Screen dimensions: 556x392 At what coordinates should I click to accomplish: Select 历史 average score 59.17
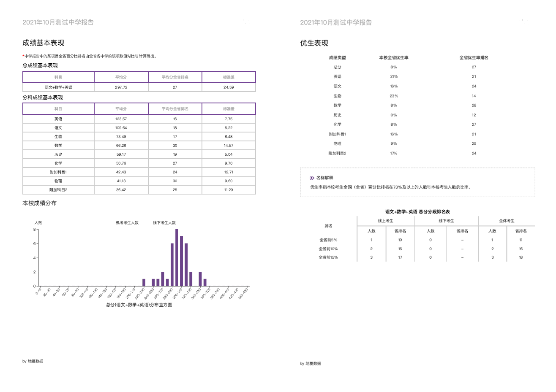point(121,154)
